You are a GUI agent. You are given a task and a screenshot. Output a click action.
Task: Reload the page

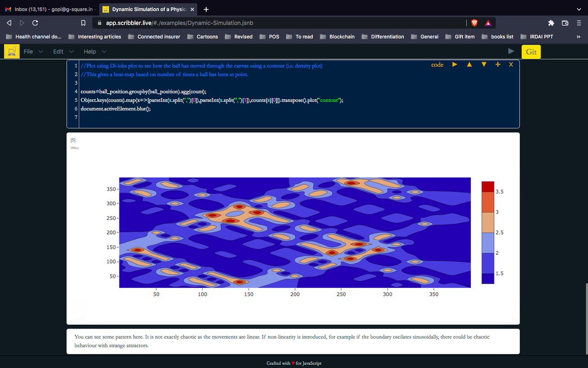click(x=35, y=23)
